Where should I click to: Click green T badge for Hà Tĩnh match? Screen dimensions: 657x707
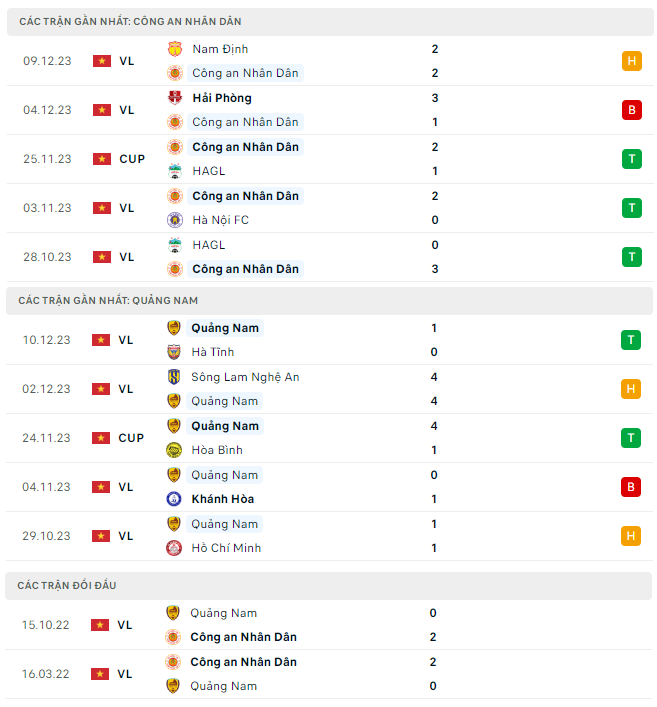pos(631,340)
